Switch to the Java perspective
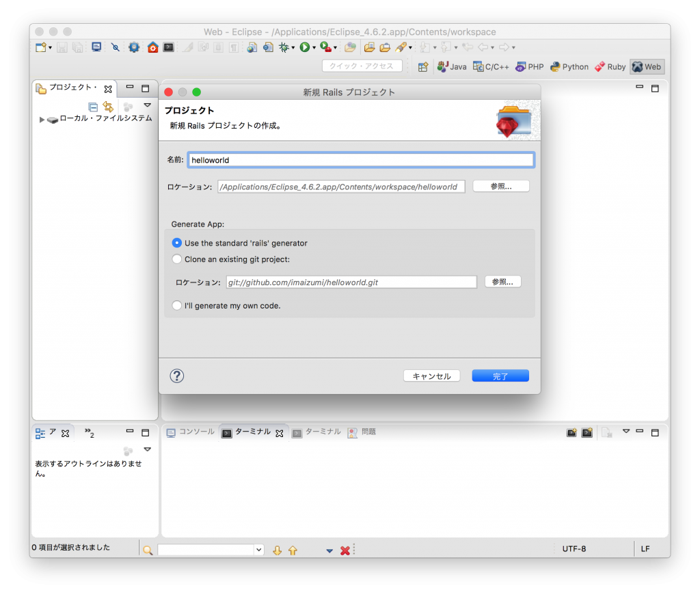The height and width of the screenshot is (593, 700). [x=452, y=67]
